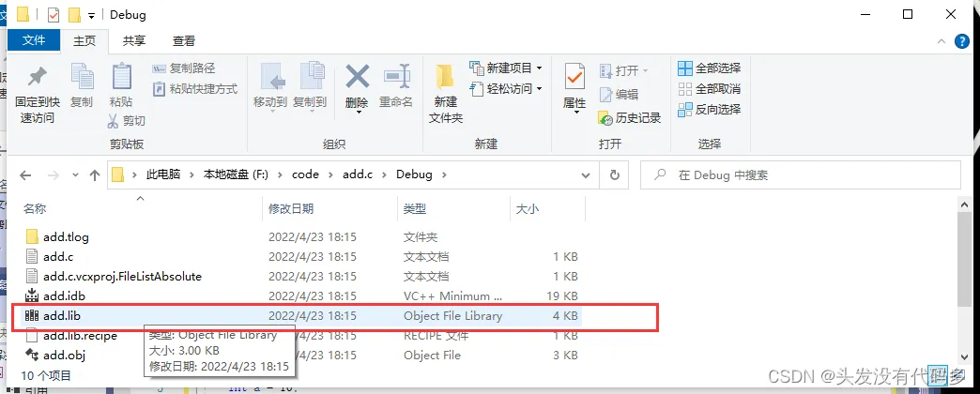
Task: Click the Forward navigation arrow
Action: click(54, 175)
